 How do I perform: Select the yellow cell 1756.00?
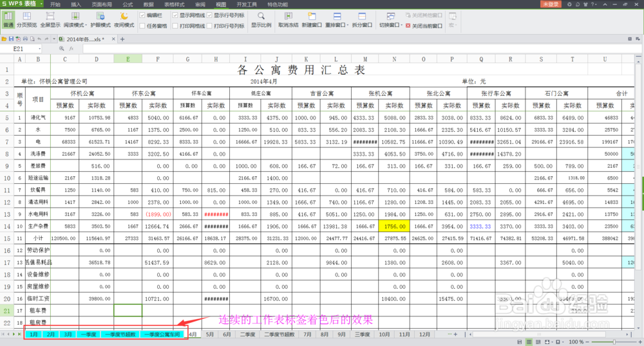[x=394, y=226]
